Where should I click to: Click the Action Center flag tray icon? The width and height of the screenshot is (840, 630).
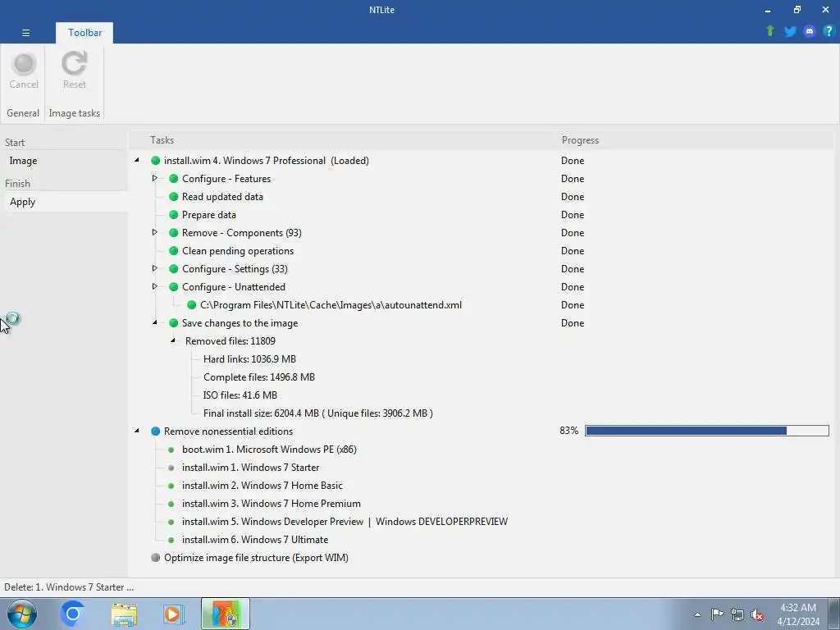[x=717, y=614]
